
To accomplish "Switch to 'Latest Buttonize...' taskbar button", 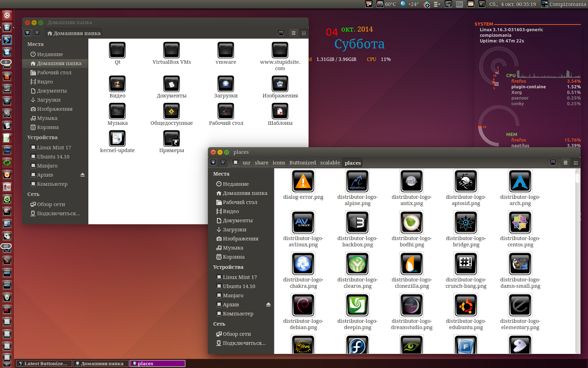I will (x=44, y=364).
